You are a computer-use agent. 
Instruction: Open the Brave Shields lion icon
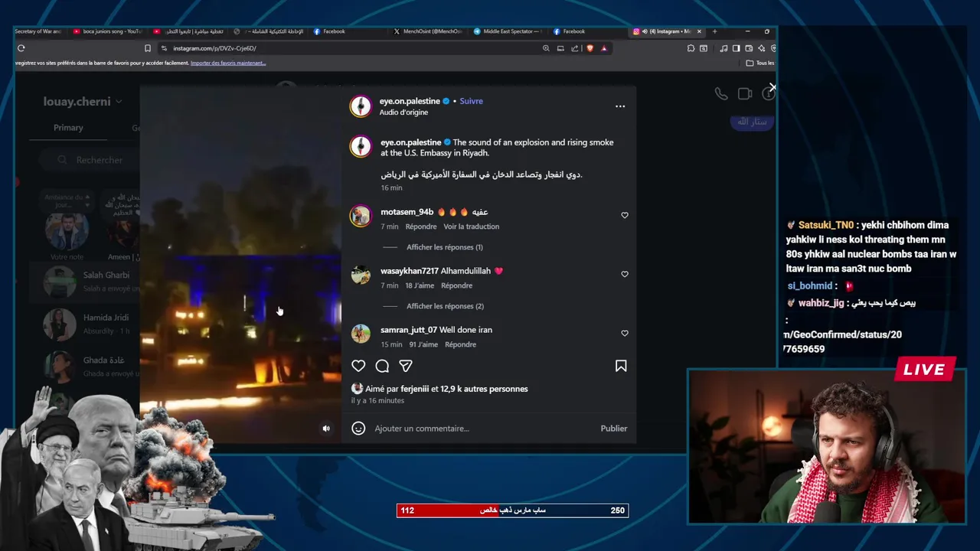pos(590,48)
